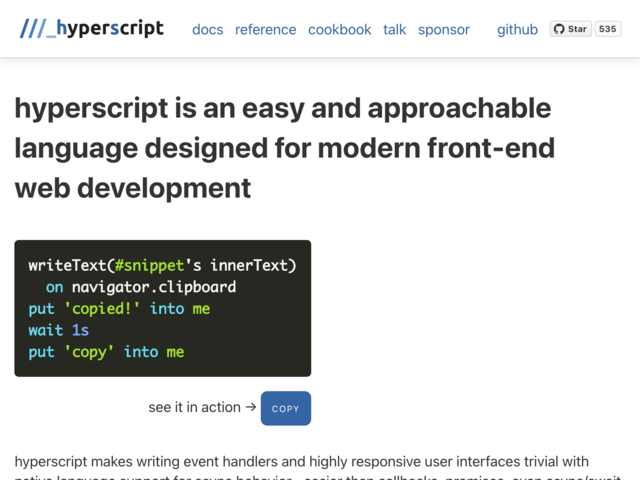The image size is (640, 480).
Task: Click the 'wait 1s' code line
Action: 58,330
